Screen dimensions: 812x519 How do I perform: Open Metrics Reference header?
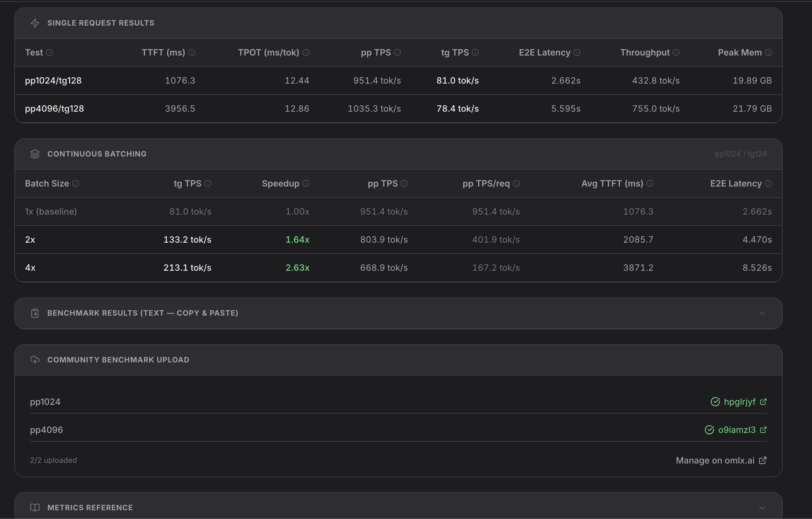[398, 506]
